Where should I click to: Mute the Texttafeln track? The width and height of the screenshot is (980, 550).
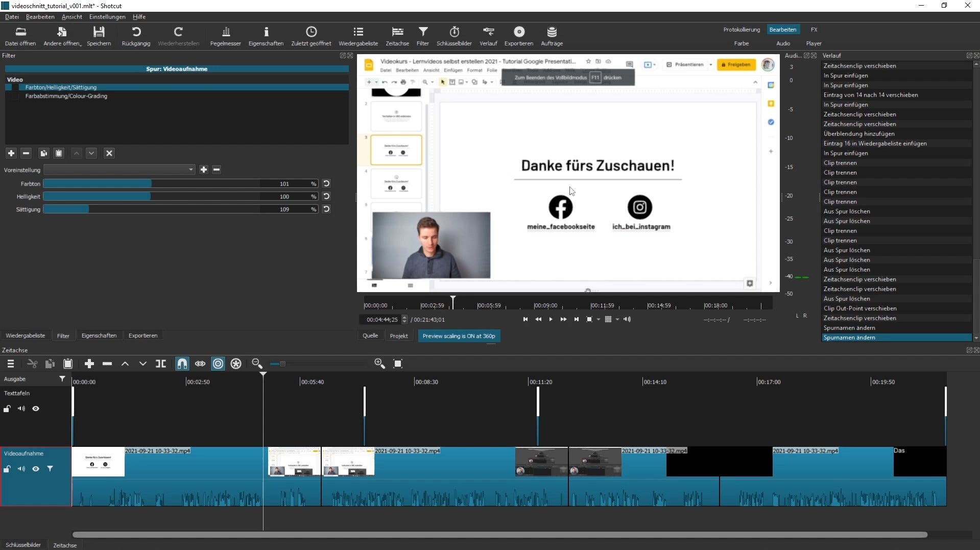coord(21,409)
